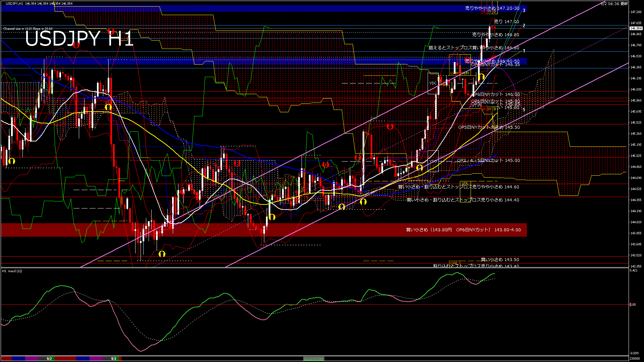Image resolution: width=644 pixels, height=362 pixels.
Task: Select yellow up-arrow marker under lowest candle low
Action: (162, 254)
